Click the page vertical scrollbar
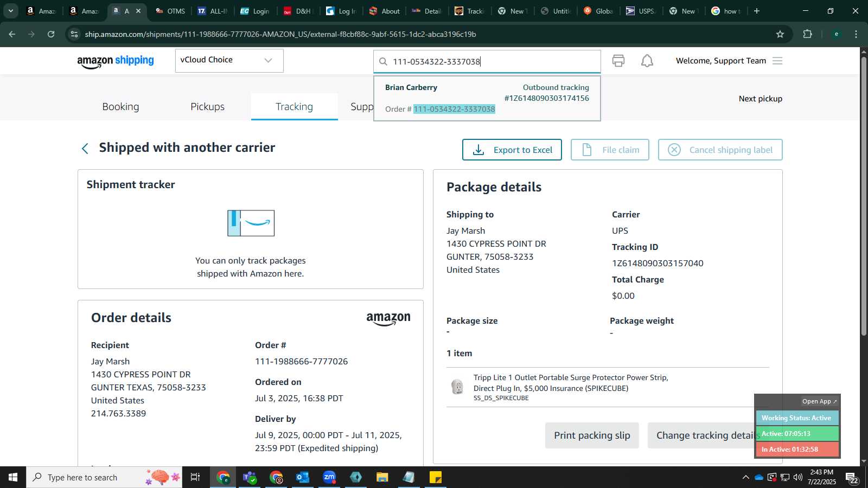 (x=864, y=195)
